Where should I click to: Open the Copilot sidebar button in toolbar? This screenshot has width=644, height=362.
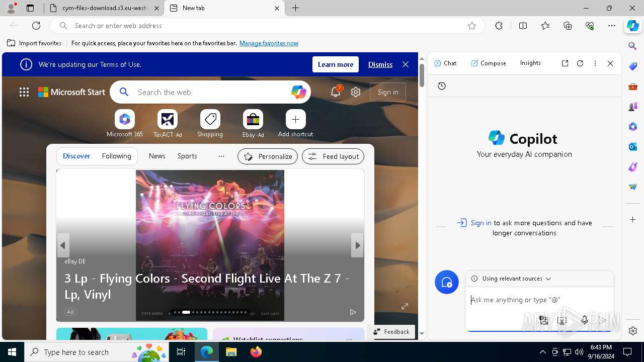(x=632, y=26)
